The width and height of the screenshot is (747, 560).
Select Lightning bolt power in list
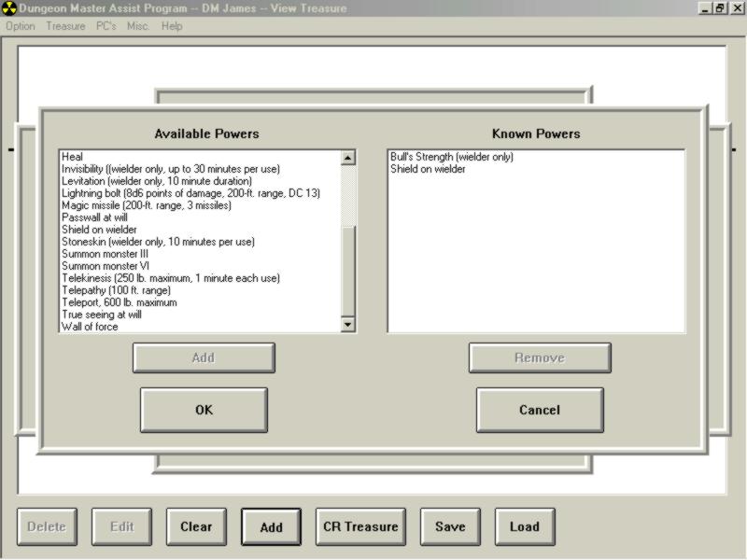pos(190,193)
